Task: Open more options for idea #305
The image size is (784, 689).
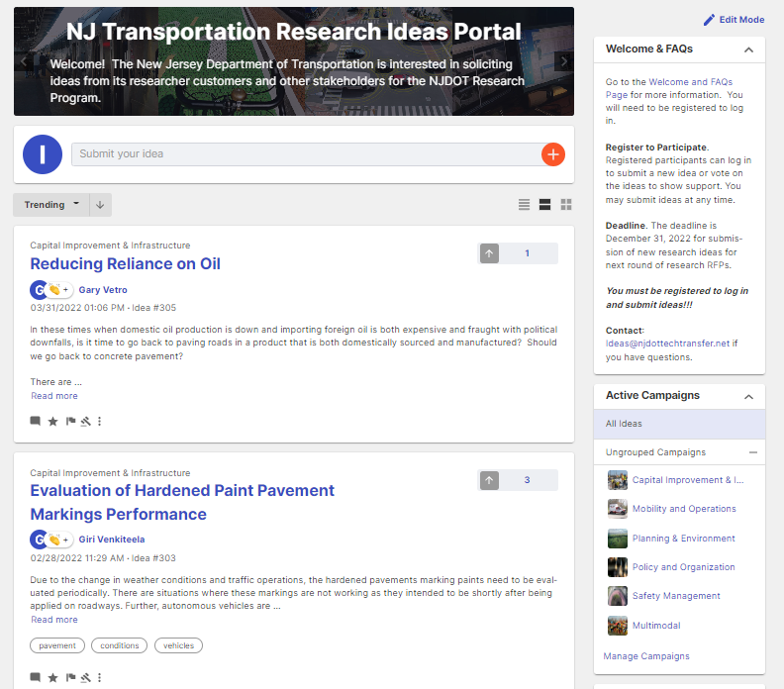Action: 100,421
